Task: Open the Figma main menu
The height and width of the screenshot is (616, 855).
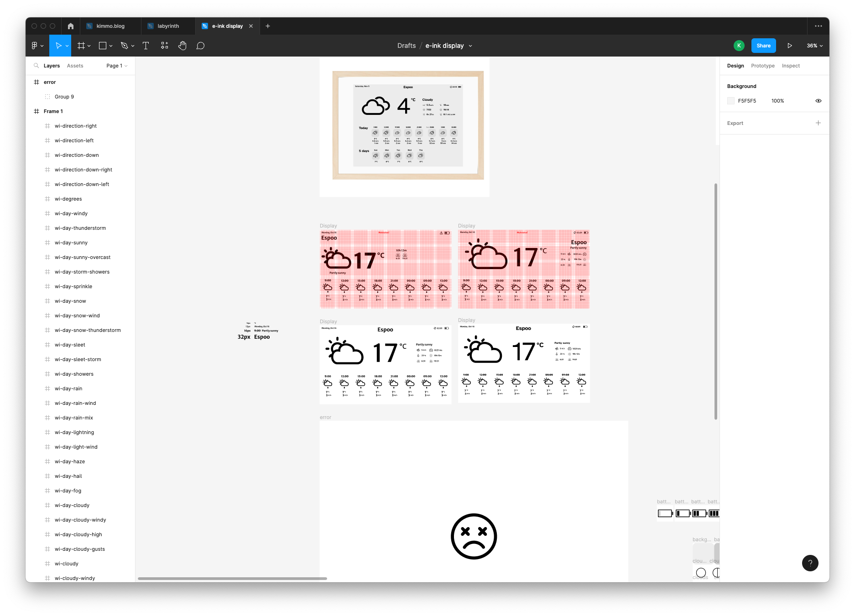Action: pyautogui.click(x=34, y=46)
